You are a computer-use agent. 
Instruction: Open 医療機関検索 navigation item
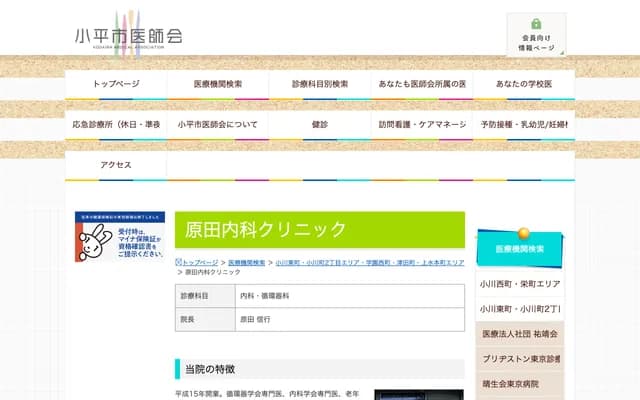tap(218, 85)
